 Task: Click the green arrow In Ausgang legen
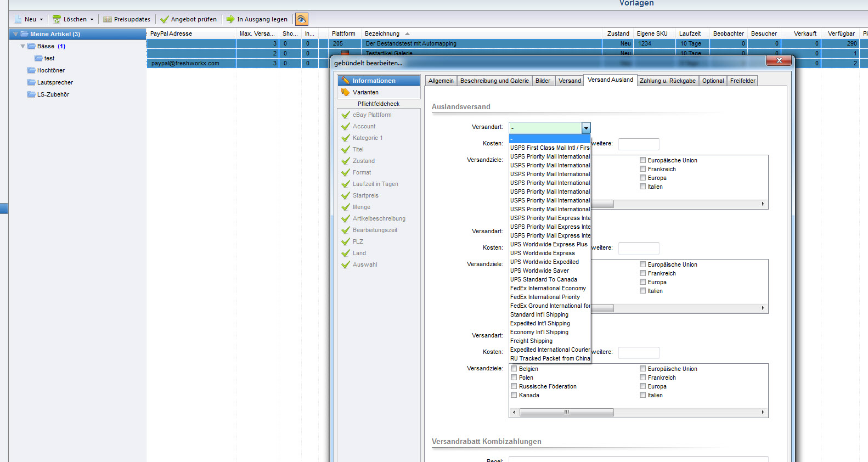pyautogui.click(x=230, y=19)
